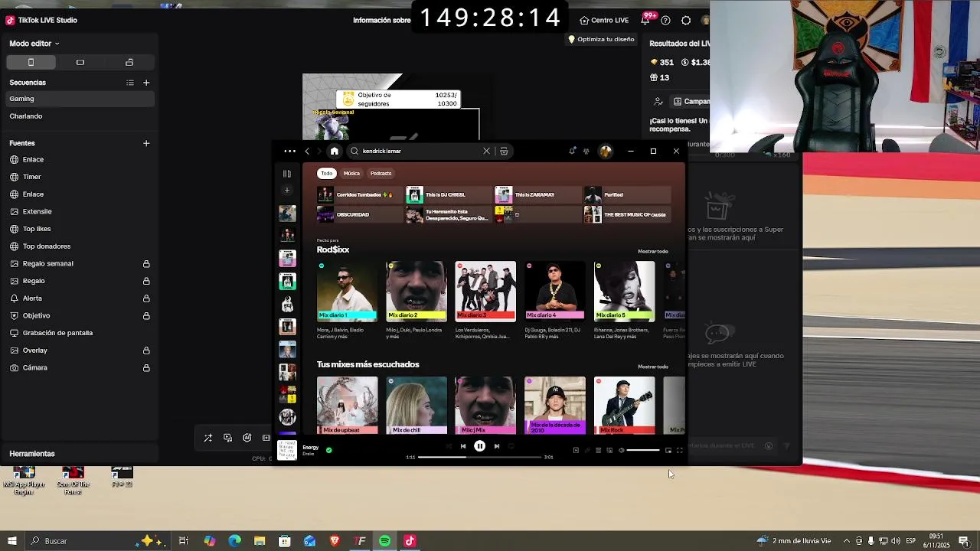Select the Top donadores source
This screenshot has width=980, height=551.
tap(80, 246)
